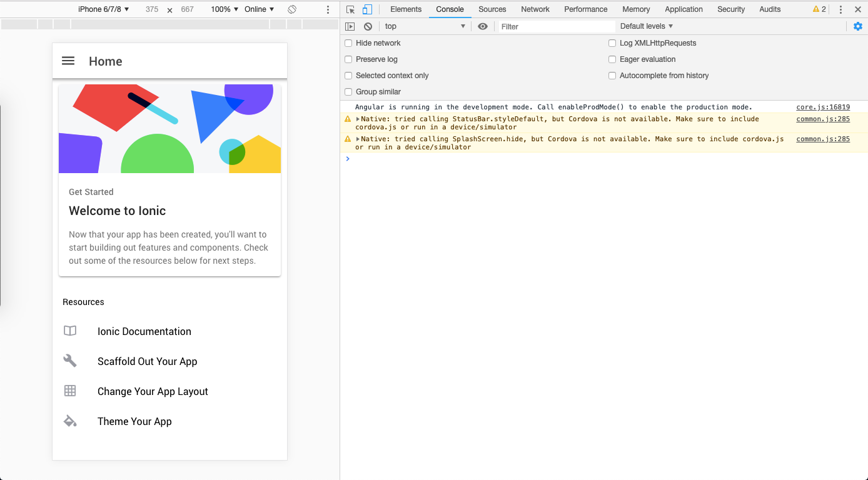Screen dimensions: 868x480
Task: Clear the console output
Action: [x=368, y=26]
